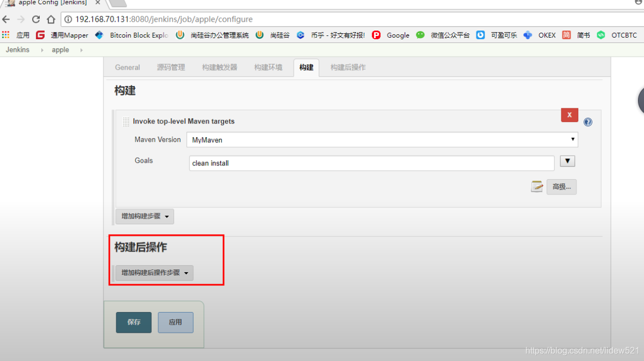Switch to the 源码管理 tab
Viewport: 644px width, 361px height.
click(171, 68)
